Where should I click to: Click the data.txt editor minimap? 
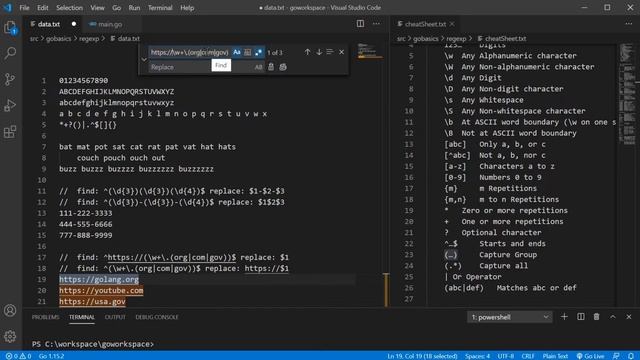(x=370, y=51)
